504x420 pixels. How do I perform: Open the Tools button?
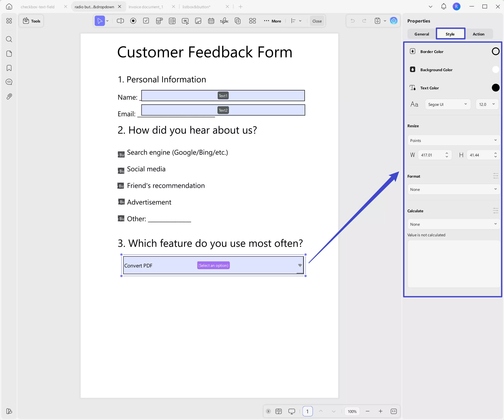coord(31,21)
